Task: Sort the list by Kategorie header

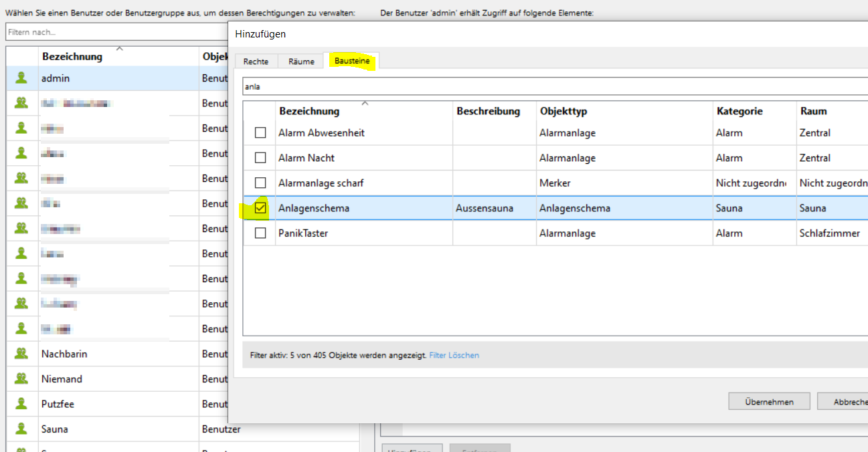Action: [x=740, y=111]
